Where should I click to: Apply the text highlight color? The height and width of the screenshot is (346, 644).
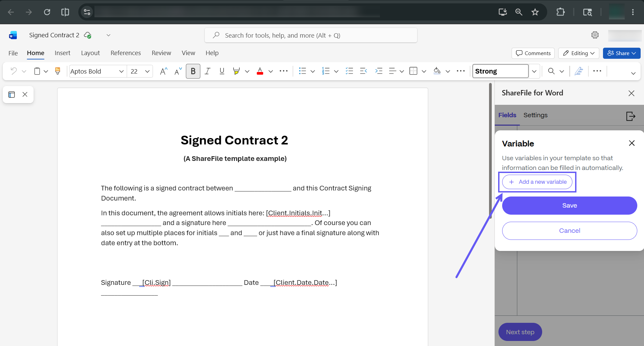pos(236,71)
